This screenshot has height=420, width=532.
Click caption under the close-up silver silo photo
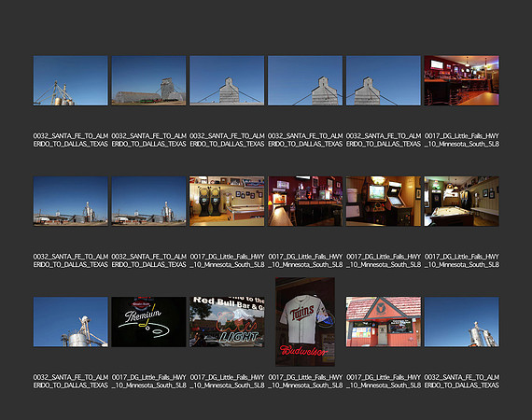71,382
